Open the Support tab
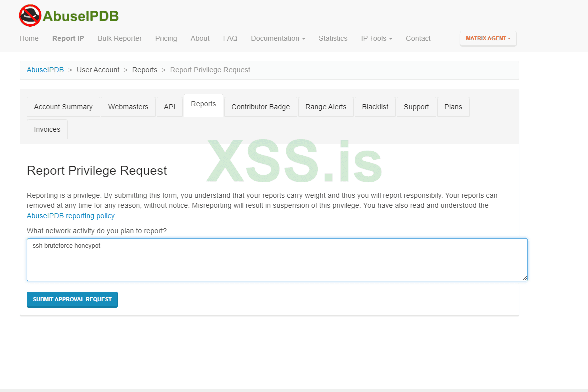The height and width of the screenshot is (392, 588). coord(416,107)
